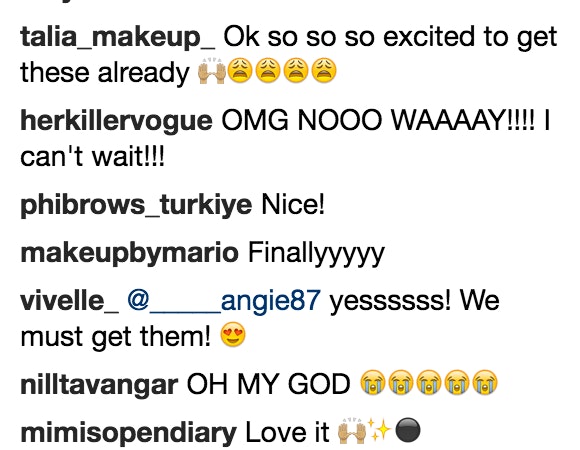Click the vivelle_ username

click(70, 300)
